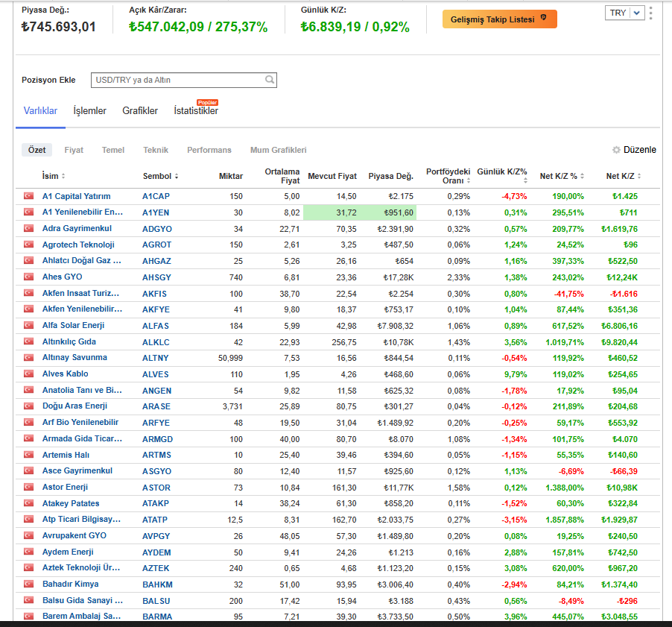The height and width of the screenshot is (627, 672).
Task: Click the Turkey flag next to A1 Capital Yatırım
Action: [x=29, y=196]
